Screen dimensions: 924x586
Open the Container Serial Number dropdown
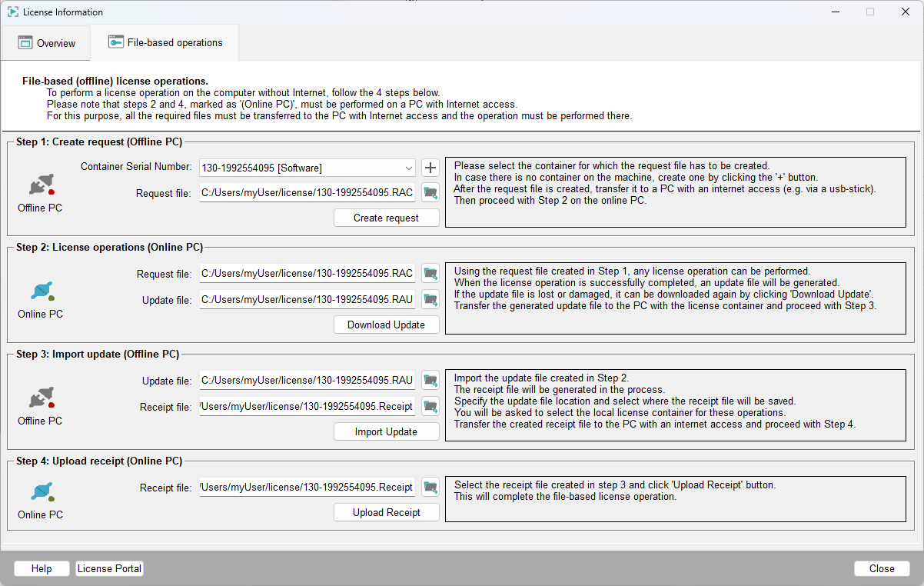pos(307,168)
